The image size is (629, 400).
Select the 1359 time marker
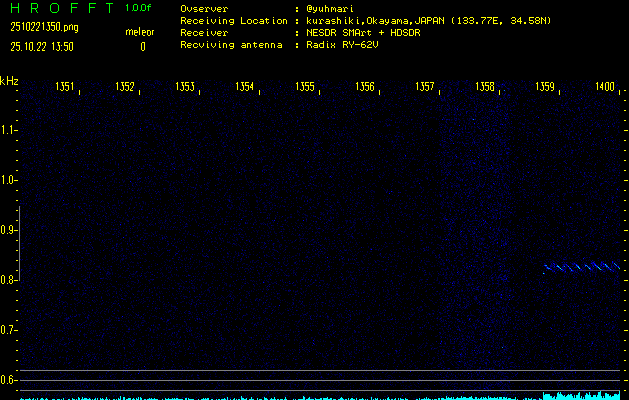(x=545, y=87)
